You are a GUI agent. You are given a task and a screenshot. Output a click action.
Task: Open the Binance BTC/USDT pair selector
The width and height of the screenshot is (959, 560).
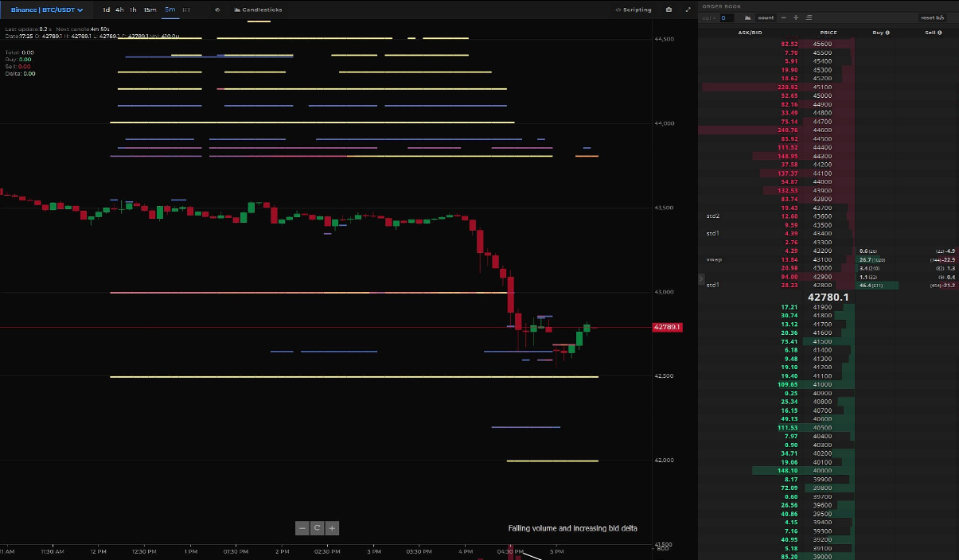[x=47, y=10]
